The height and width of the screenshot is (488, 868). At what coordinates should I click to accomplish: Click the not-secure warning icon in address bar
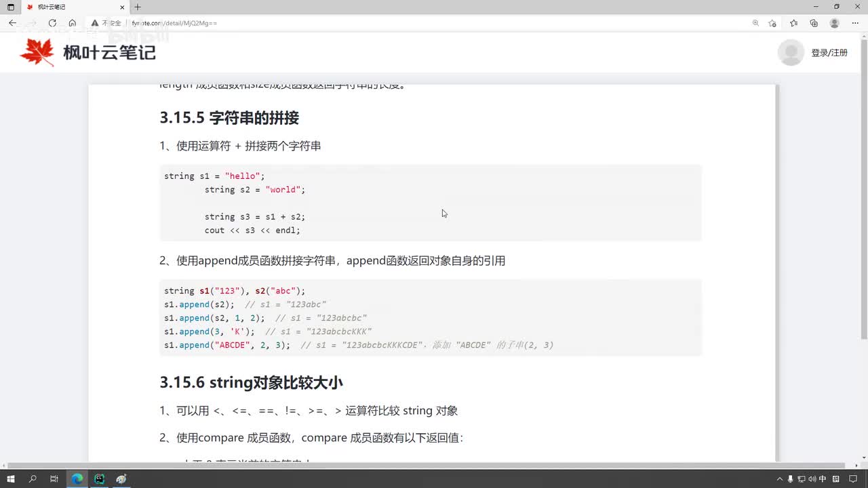point(94,23)
